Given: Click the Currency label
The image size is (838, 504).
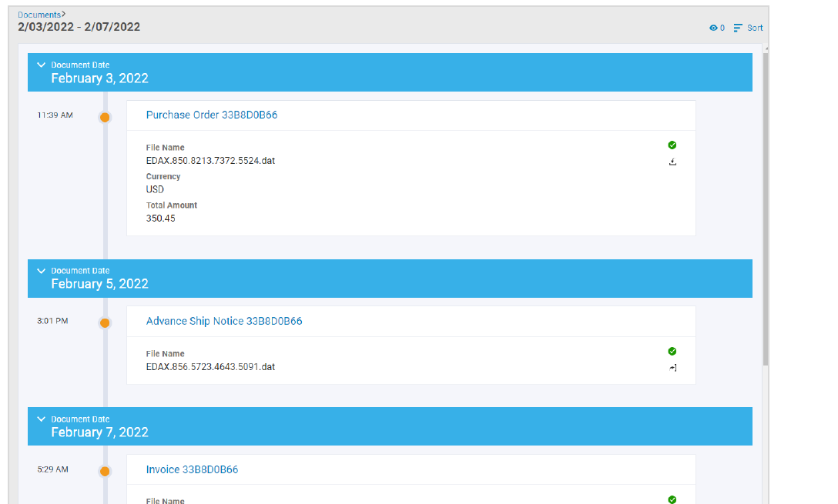Looking at the screenshot, I should coord(163,176).
